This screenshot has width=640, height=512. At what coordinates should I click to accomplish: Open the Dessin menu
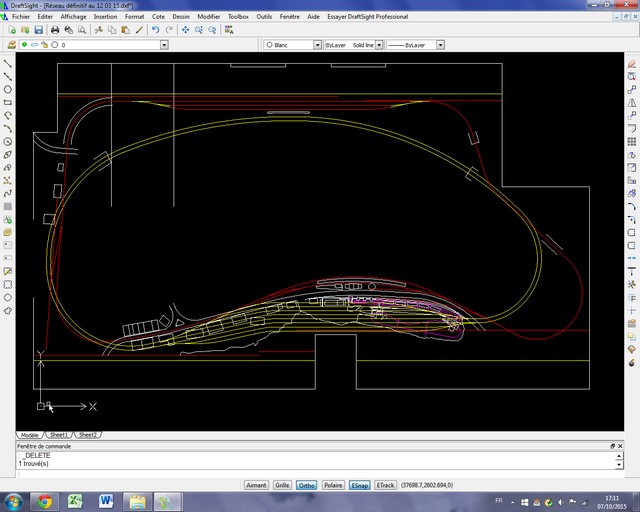(181, 17)
